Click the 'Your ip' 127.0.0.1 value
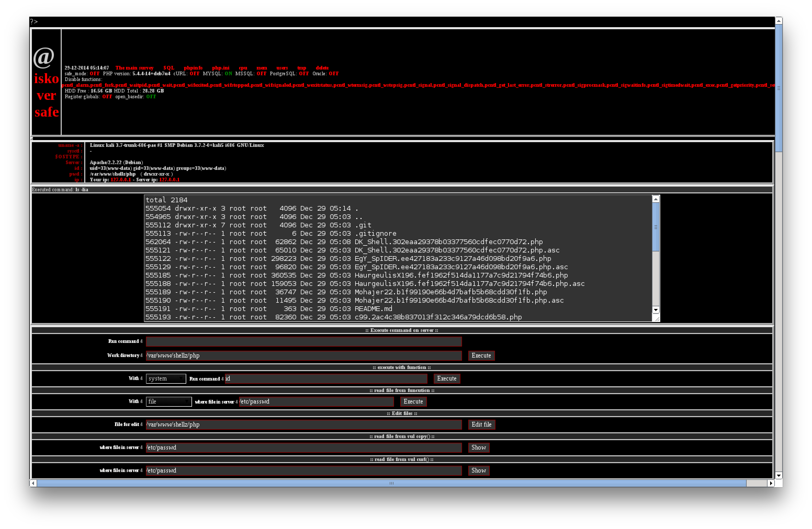 120,180
